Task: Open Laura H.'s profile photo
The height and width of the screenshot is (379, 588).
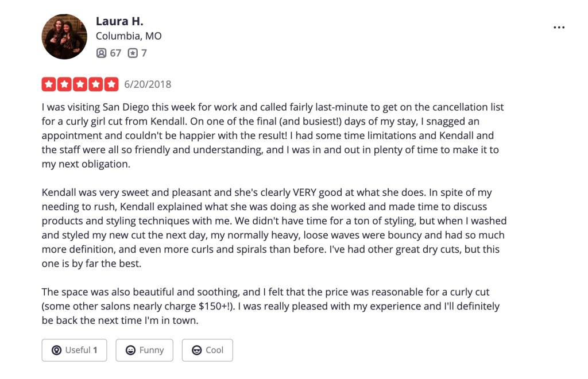Action: (x=64, y=37)
